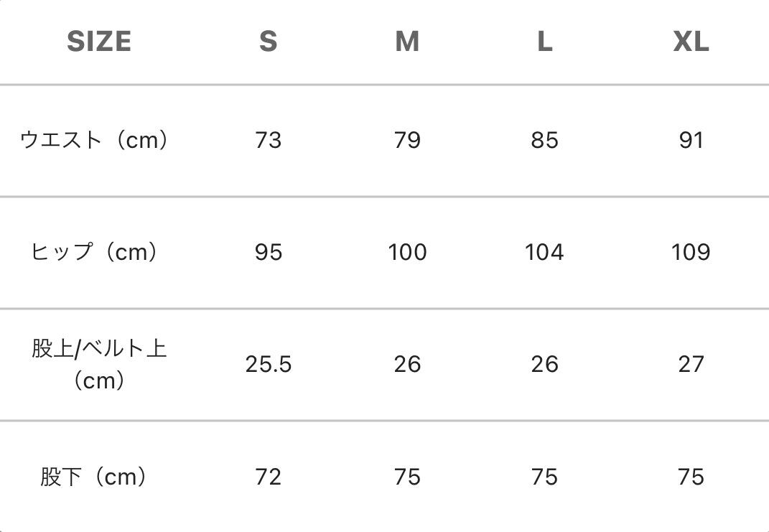Click waist value 85 for size L
Image resolution: width=769 pixels, height=532 pixels.
[545, 140]
